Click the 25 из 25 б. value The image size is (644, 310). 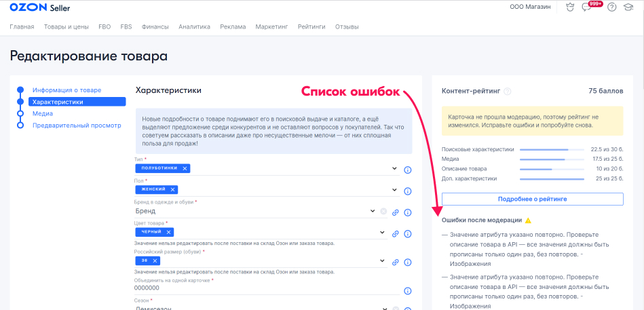tap(609, 178)
